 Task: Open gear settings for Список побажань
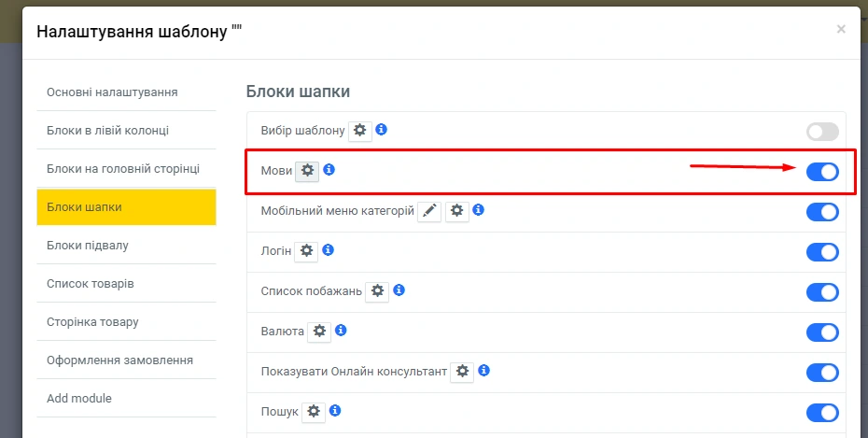(377, 291)
